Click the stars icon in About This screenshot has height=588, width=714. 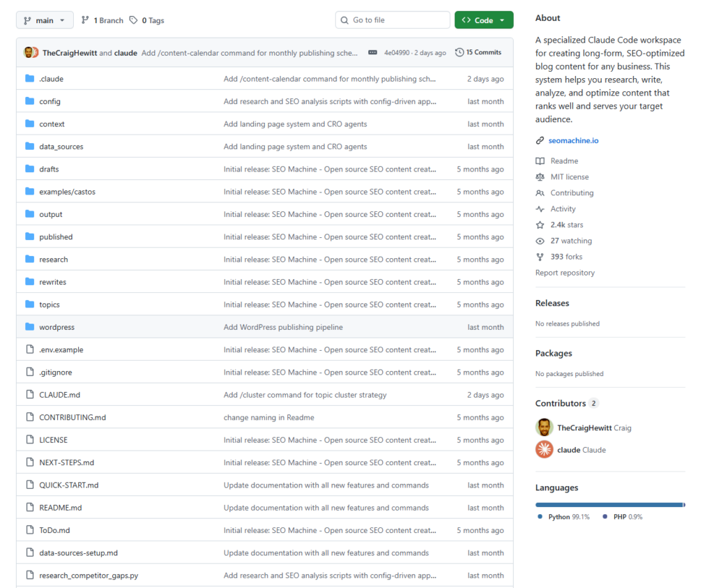pos(540,225)
